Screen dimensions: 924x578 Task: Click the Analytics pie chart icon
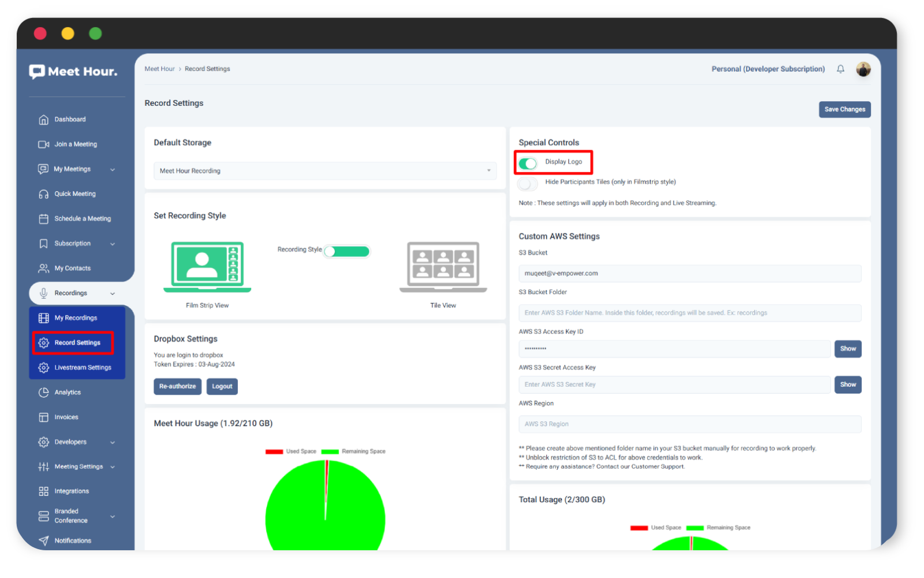(x=43, y=392)
